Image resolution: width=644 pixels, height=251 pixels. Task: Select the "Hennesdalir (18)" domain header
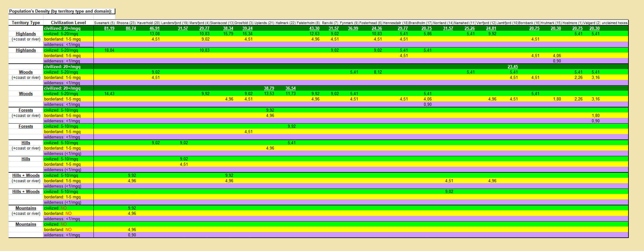(x=396, y=23)
